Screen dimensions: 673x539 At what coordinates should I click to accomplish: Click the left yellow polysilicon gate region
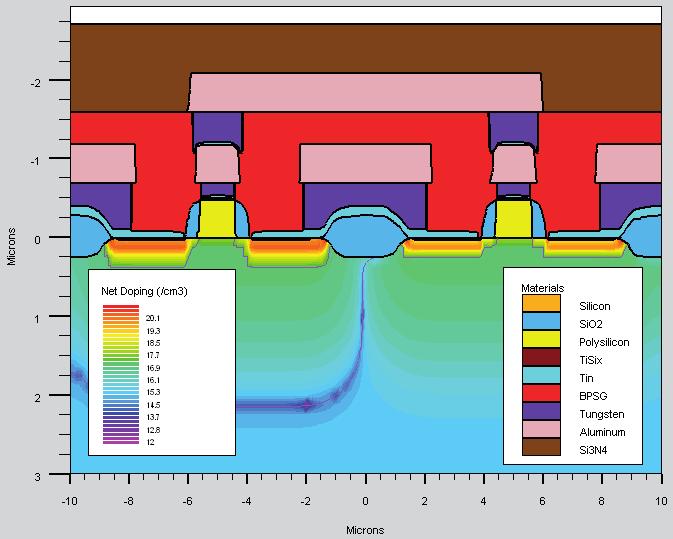point(218,218)
